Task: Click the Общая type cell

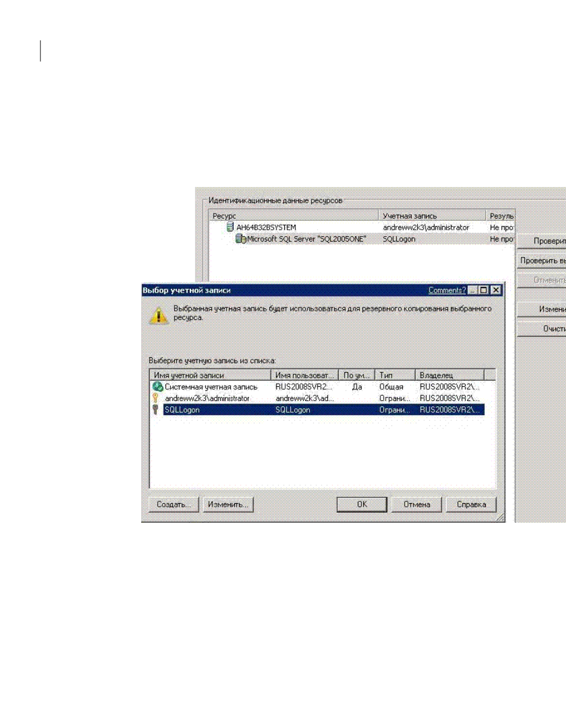Action: coord(391,387)
